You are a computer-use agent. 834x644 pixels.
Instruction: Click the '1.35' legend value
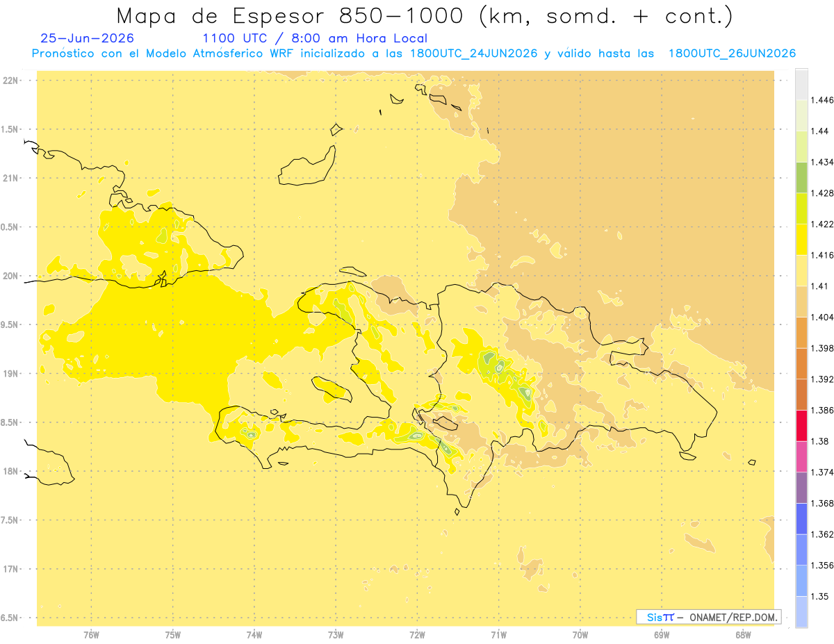[x=820, y=596]
